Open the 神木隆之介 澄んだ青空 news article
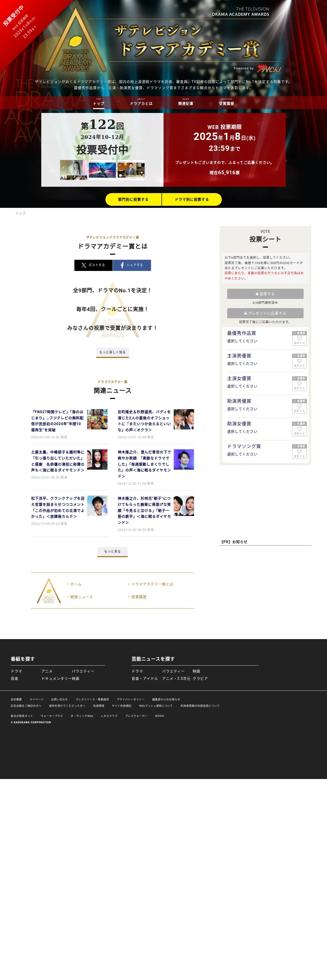The image size is (327, 980). point(144,464)
